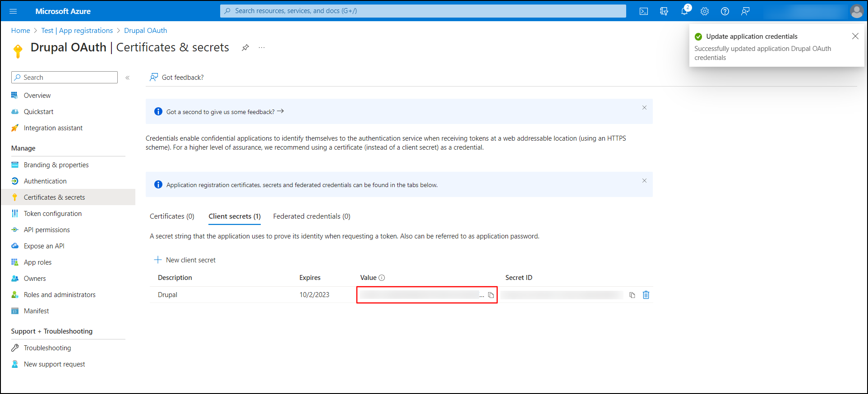
Task: Select Certificates & secrets menu item
Action: point(68,197)
